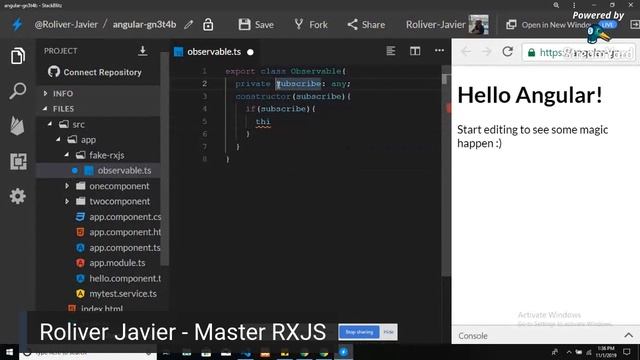
Task: Open the Settings gear in sidebar
Action: 18,196
